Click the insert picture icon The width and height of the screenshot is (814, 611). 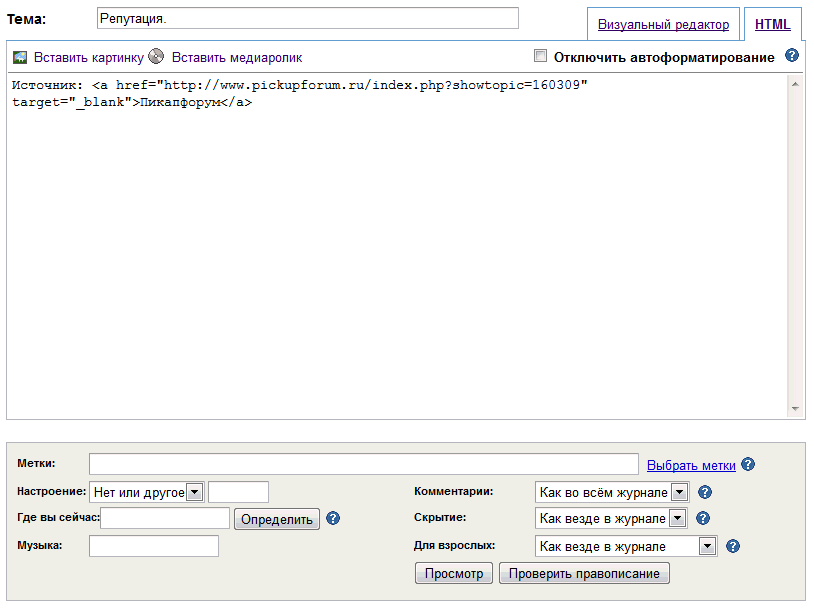pyautogui.click(x=19, y=58)
